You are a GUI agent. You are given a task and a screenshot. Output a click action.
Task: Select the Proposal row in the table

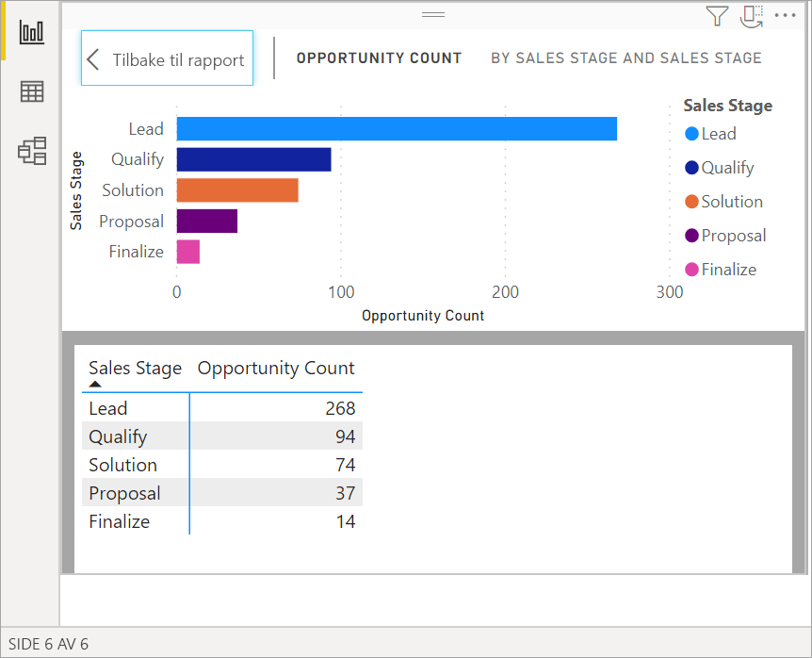pyautogui.click(x=222, y=492)
